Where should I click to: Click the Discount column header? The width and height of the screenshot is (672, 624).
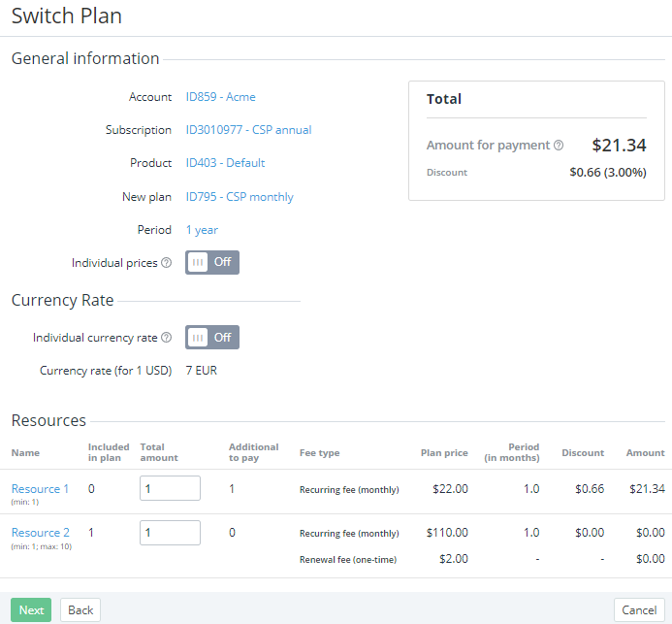[582, 453]
